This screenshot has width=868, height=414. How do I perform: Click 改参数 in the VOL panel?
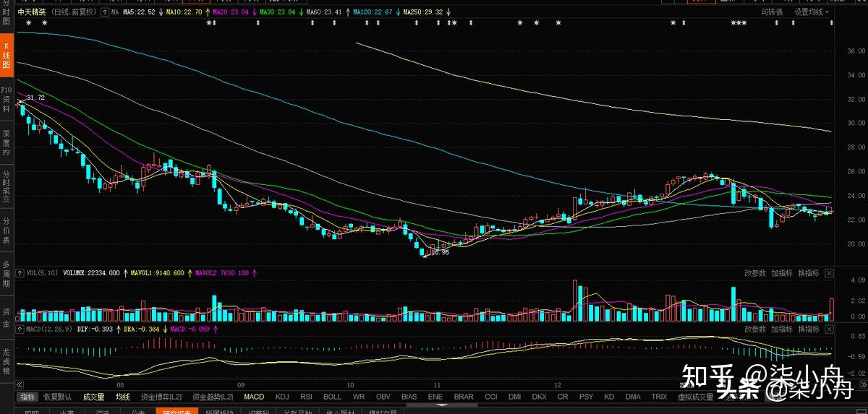click(755, 273)
